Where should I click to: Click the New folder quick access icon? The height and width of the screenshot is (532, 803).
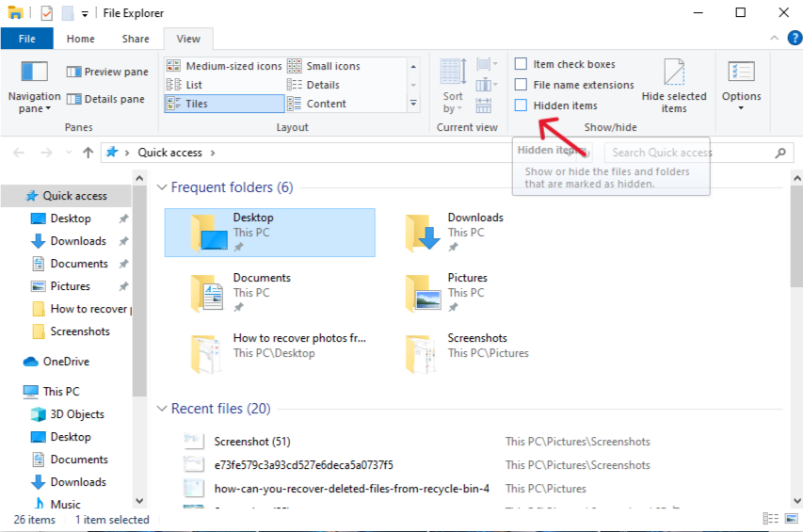[68, 13]
